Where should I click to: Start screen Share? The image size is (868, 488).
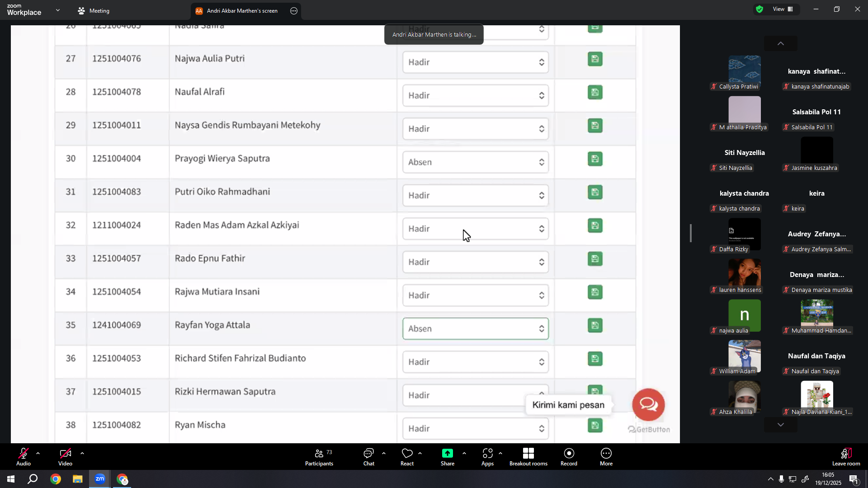pyautogui.click(x=448, y=457)
